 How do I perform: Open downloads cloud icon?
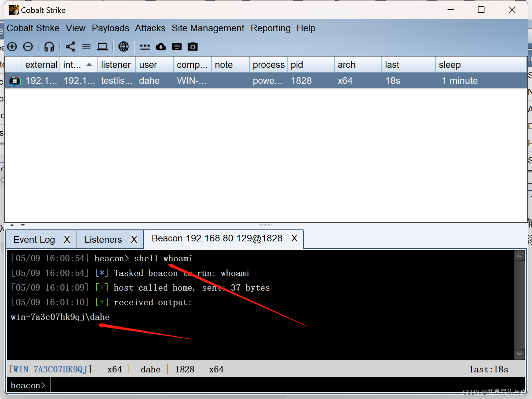point(161,47)
